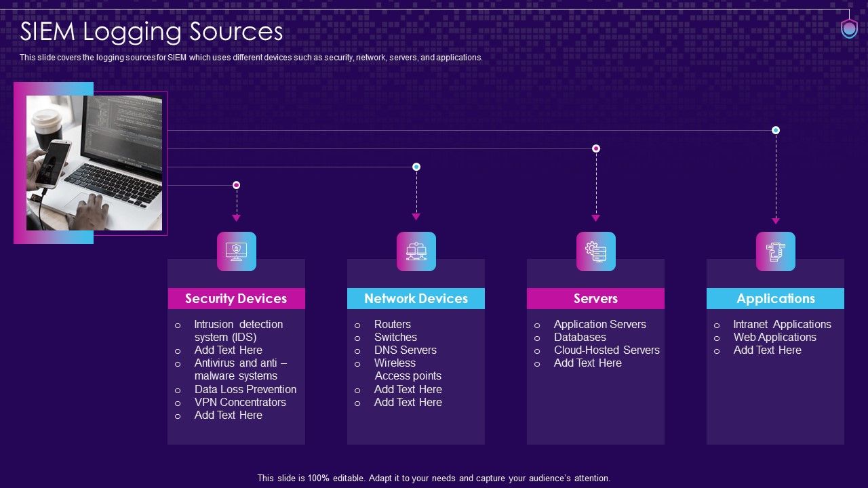Click the Applications mobile devices icon
The image size is (868, 488).
[x=776, y=251]
